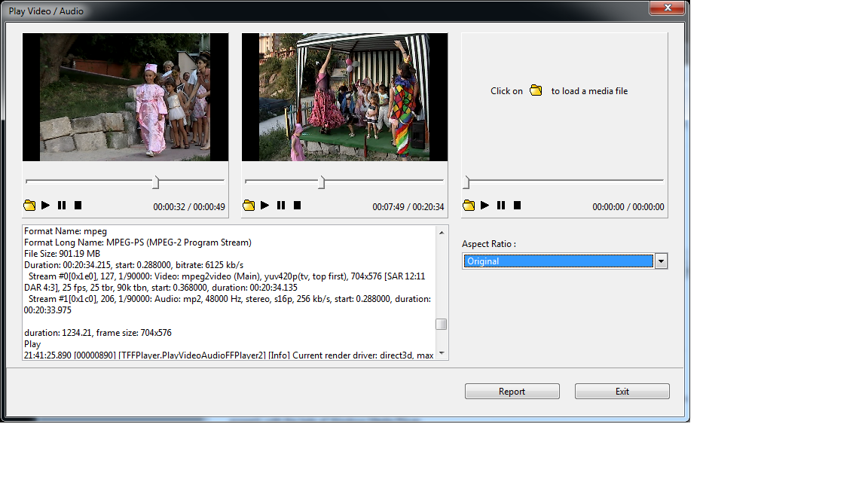Open a media file in the first player
Image resolution: width=868 pixels, height=488 pixels.
pyautogui.click(x=29, y=205)
